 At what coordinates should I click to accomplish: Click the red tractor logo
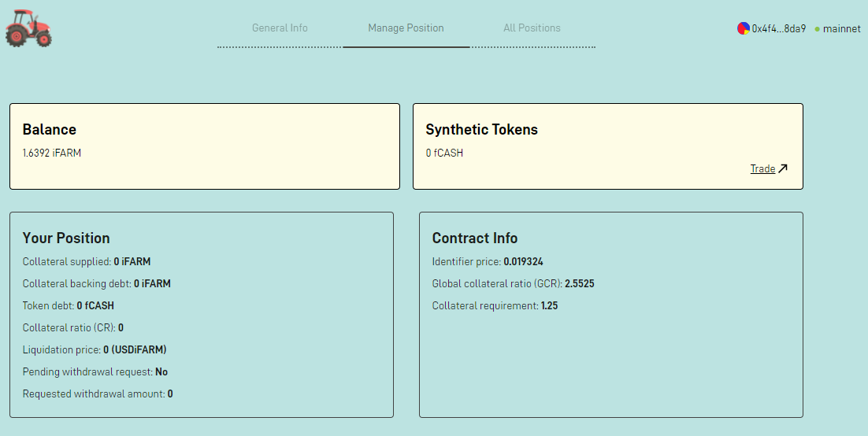coord(29,28)
